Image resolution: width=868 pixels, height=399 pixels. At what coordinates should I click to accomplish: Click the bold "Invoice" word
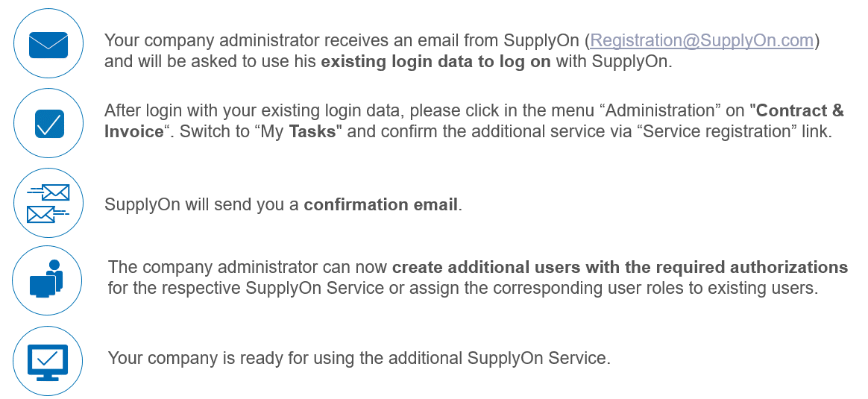[x=134, y=132]
